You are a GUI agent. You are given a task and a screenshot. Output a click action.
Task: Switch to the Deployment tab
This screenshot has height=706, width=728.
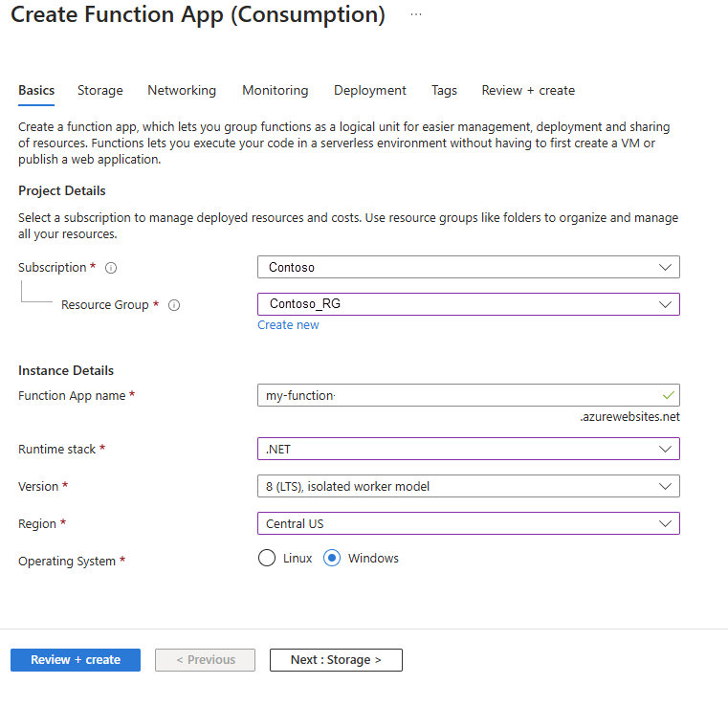pyautogui.click(x=370, y=91)
